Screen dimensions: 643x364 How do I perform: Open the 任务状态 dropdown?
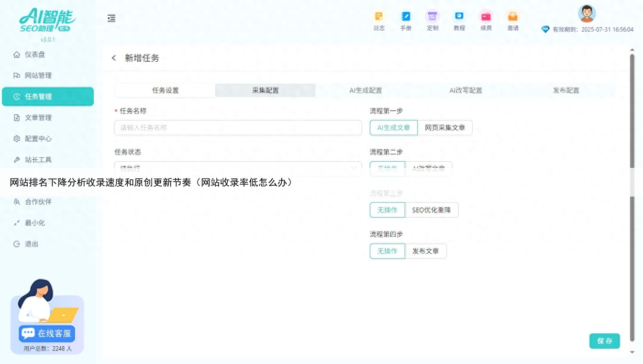[x=238, y=168]
